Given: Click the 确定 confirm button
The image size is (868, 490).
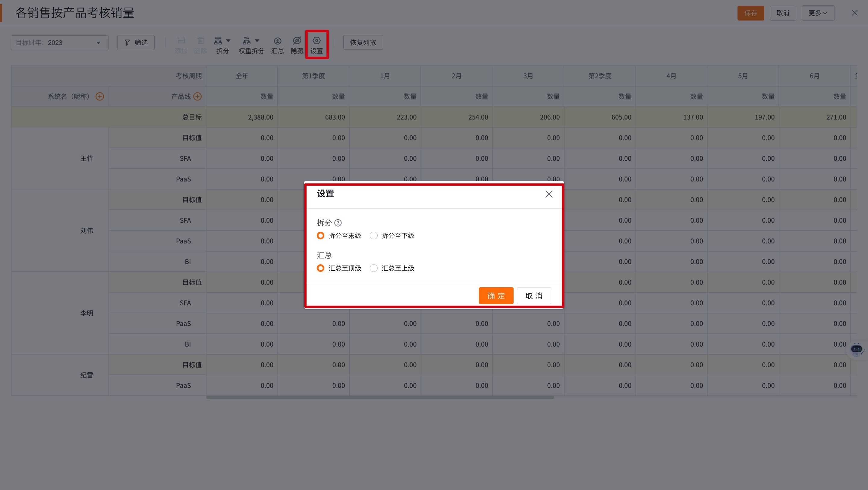Looking at the screenshot, I should (x=496, y=295).
